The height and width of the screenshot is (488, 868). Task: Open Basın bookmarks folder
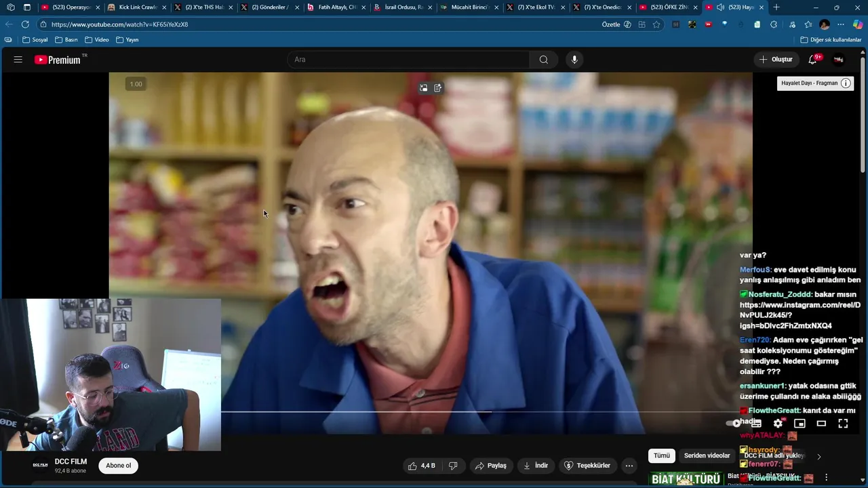coord(66,40)
